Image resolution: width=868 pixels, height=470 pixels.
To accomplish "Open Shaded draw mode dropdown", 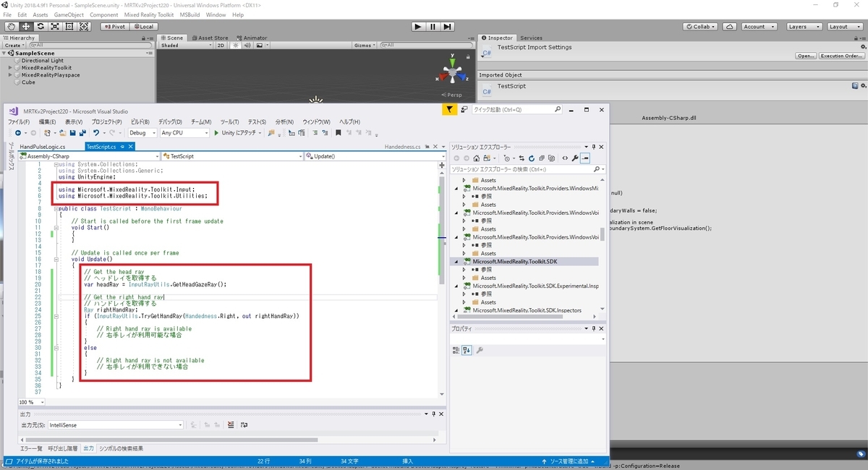I will coord(186,45).
